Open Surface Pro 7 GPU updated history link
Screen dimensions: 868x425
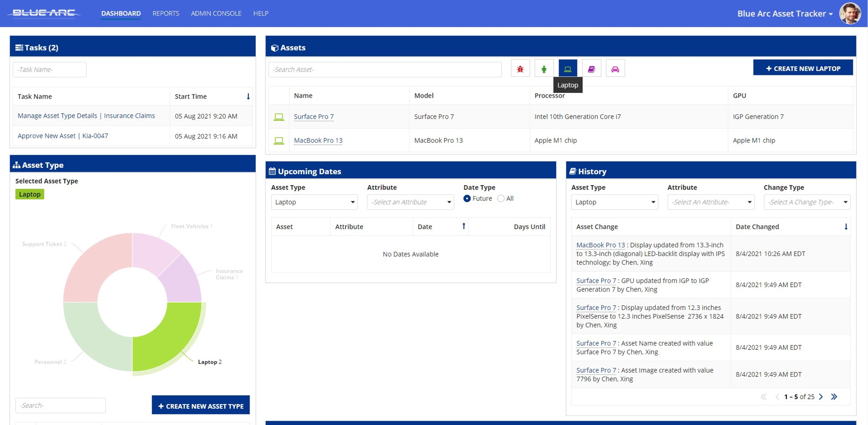click(x=596, y=281)
